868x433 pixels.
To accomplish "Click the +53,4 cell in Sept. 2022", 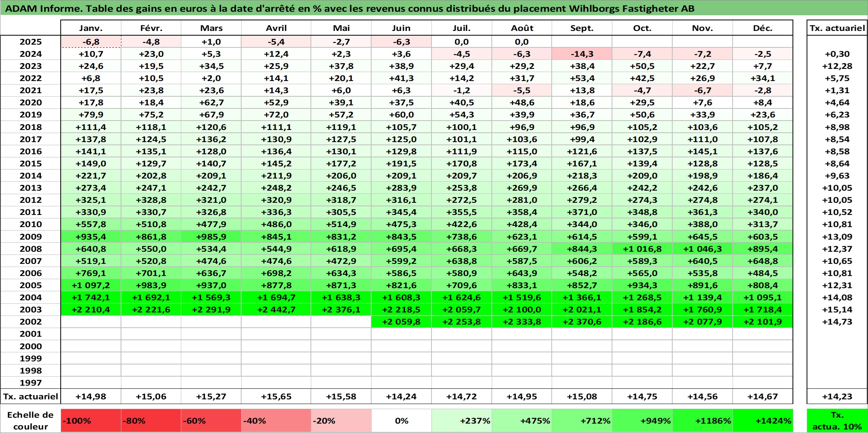I will (582, 78).
